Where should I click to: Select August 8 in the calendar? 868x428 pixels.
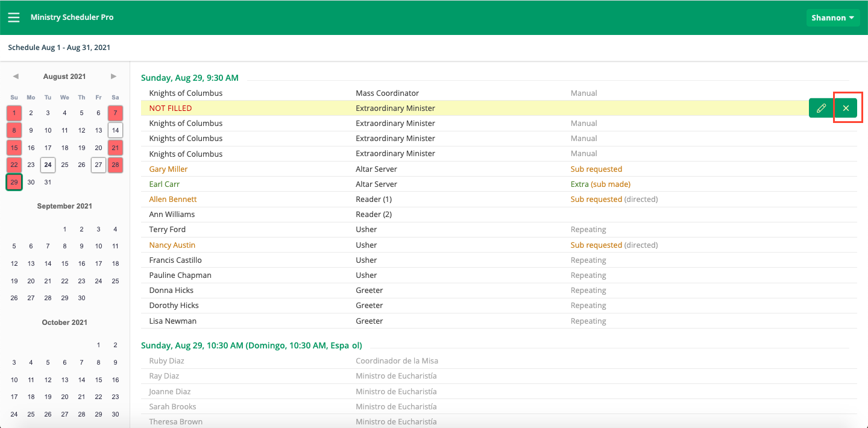(x=14, y=130)
